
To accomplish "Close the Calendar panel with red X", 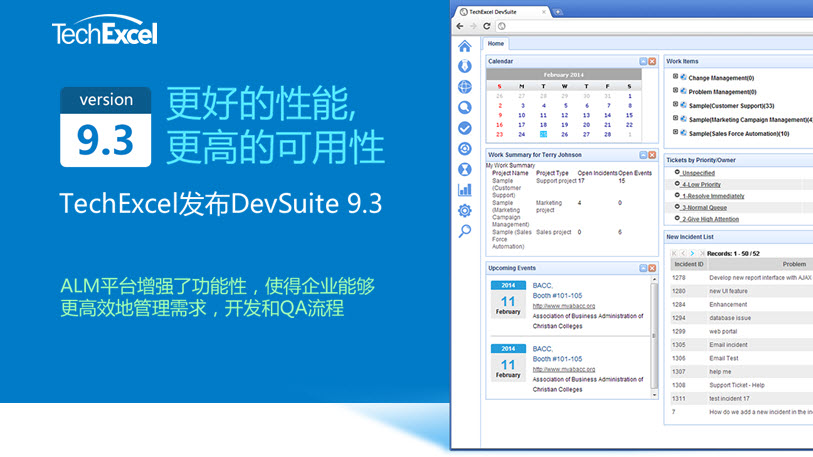I will coord(652,61).
